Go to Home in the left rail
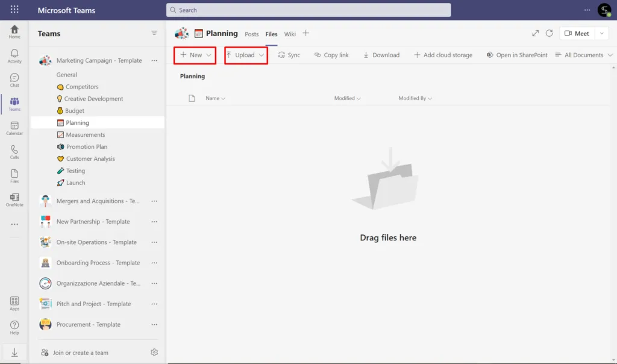The height and width of the screenshot is (364, 617). click(14, 31)
